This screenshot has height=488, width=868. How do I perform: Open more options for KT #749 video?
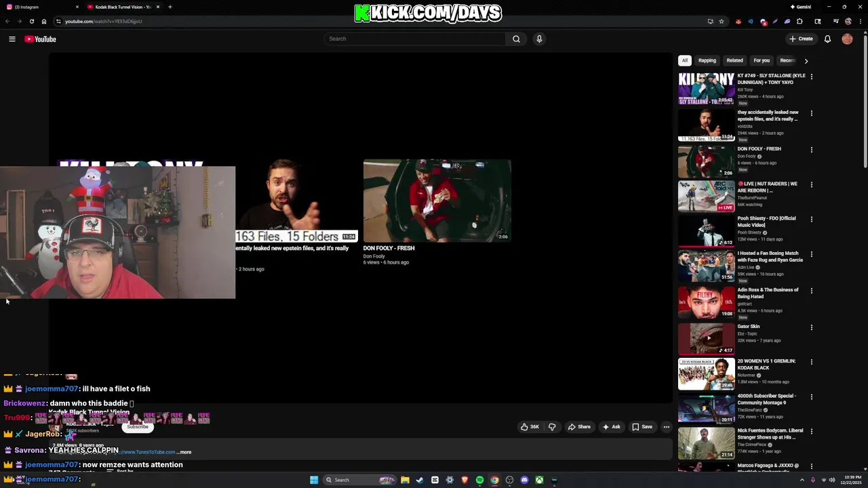pos(811,77)
